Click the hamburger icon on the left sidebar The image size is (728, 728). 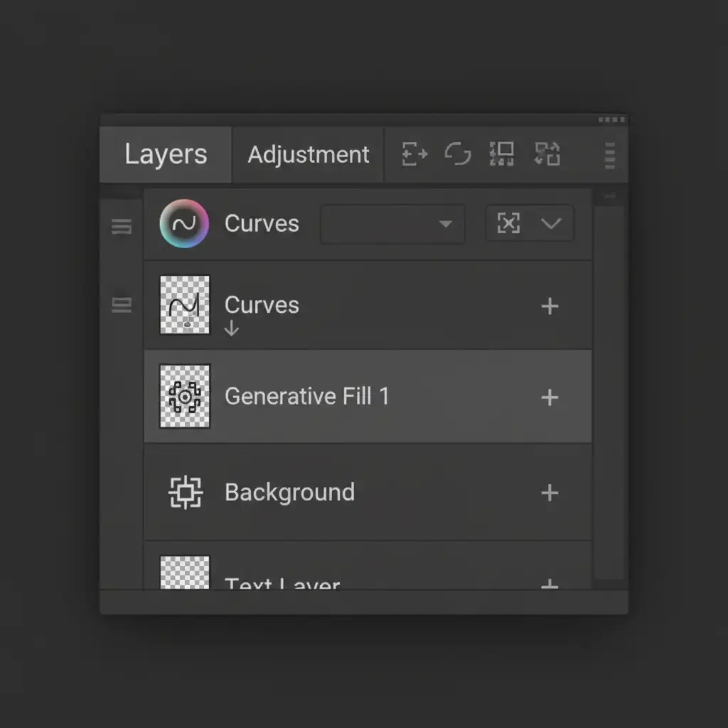122,227
